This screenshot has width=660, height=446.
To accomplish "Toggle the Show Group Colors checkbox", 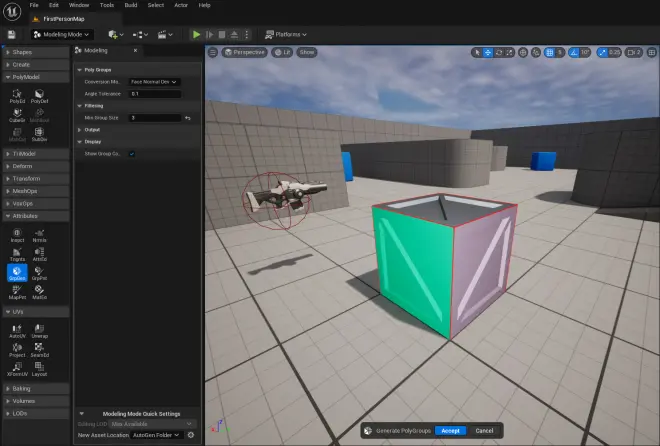I will click(132, 154).
